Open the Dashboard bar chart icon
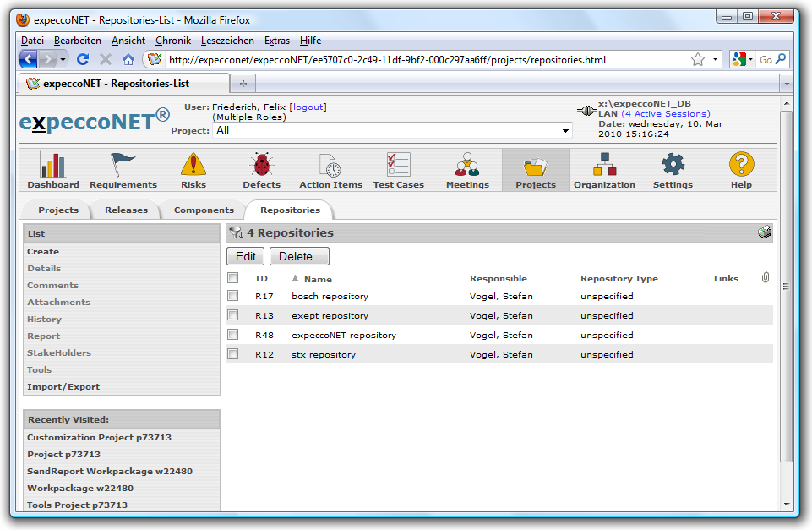 (52, 165)
